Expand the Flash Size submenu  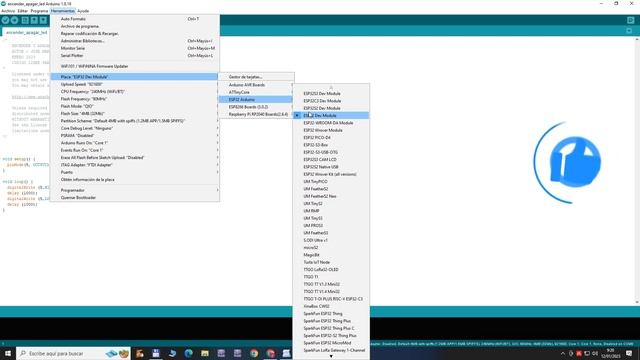pyautogui.click(x=135, y=113)
